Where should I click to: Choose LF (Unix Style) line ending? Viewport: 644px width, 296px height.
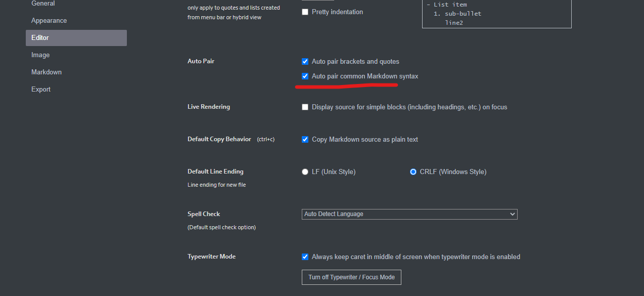point(305,172)
